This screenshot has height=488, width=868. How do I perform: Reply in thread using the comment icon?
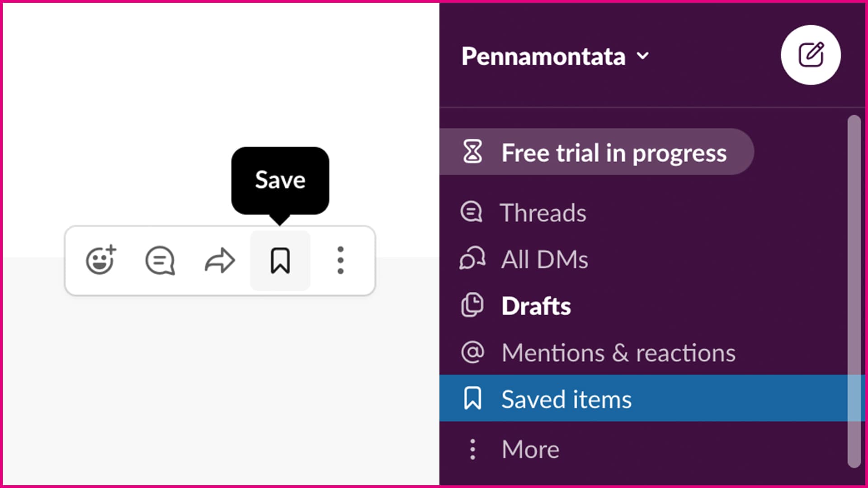click(160, 260)
